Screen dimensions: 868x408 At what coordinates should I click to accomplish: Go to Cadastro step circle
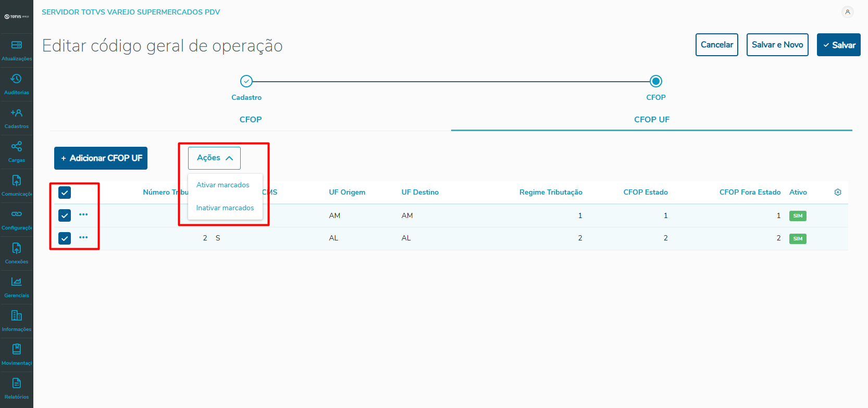(246, 81)
